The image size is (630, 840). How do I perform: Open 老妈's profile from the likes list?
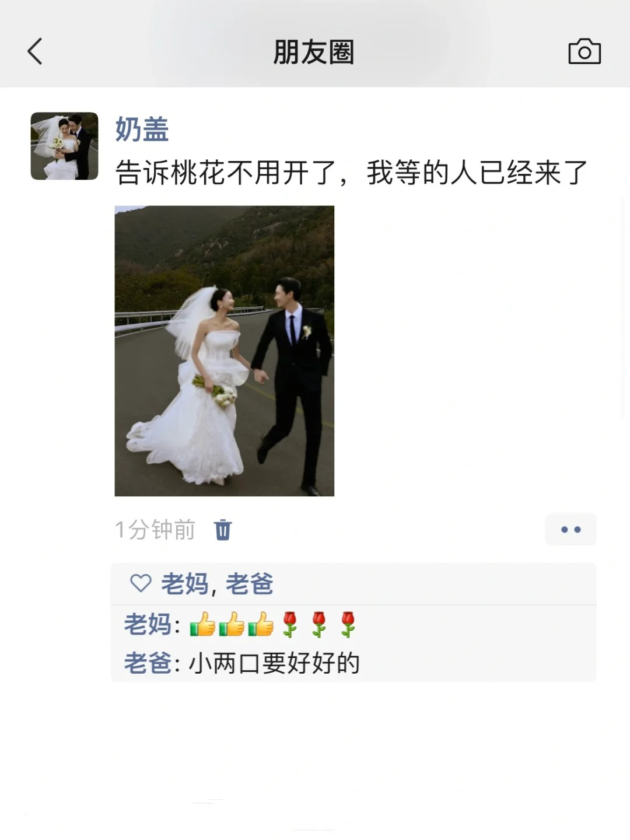point(184,583)
